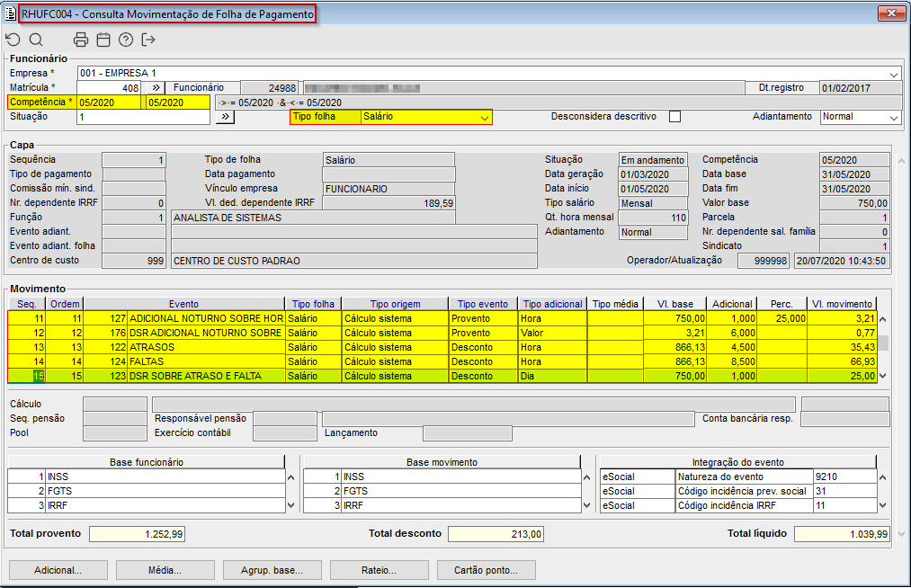Image resolution: width=911 pixels, height=588 pixels.
Task: Click the Adicional... button
Action: point(58,570)
